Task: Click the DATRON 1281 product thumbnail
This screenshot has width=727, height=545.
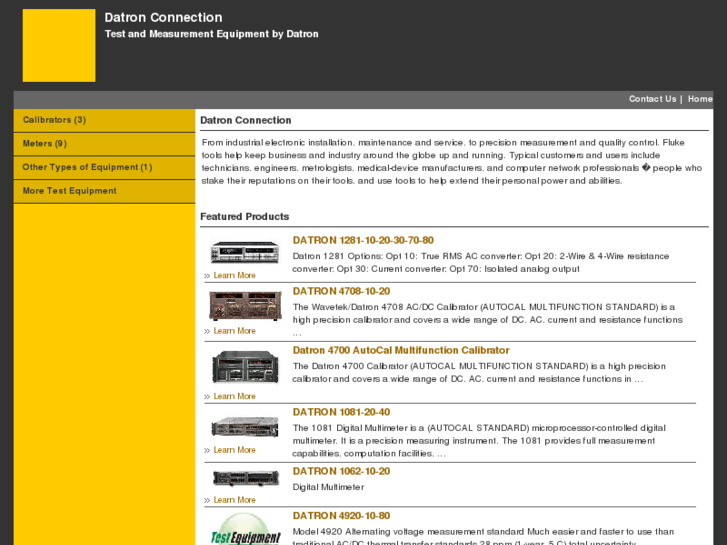Action: coord(244,252)
